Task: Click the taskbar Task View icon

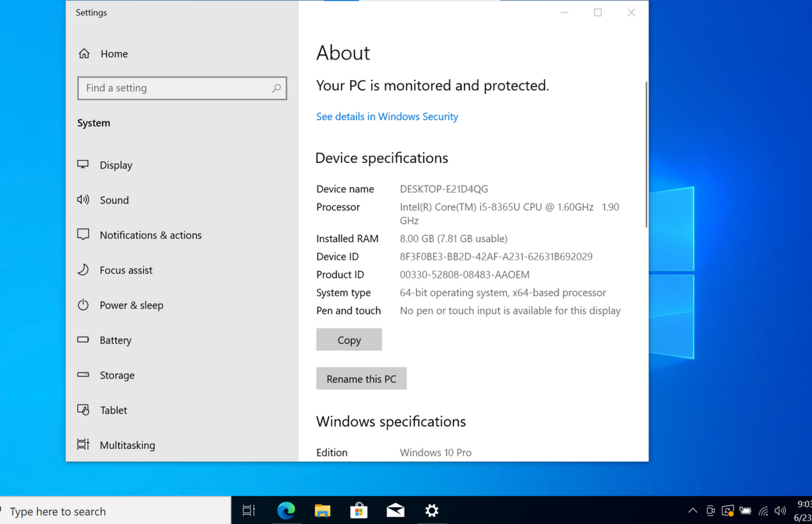Action: click(x=248, y=511)
